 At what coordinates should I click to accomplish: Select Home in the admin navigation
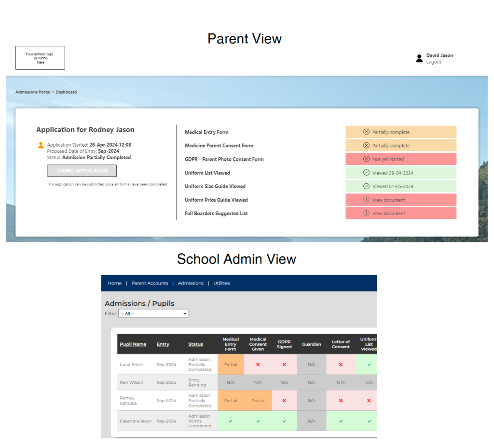point(114,283)
